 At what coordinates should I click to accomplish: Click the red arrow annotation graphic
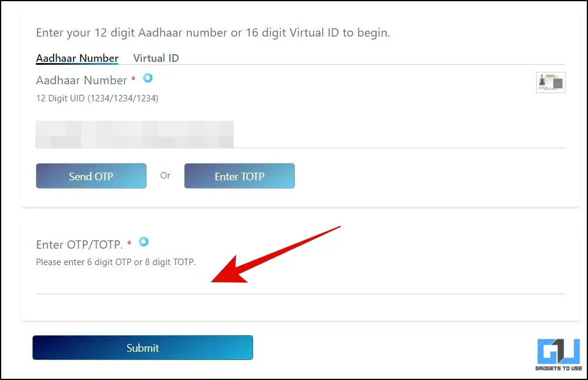tap(275, 255)
